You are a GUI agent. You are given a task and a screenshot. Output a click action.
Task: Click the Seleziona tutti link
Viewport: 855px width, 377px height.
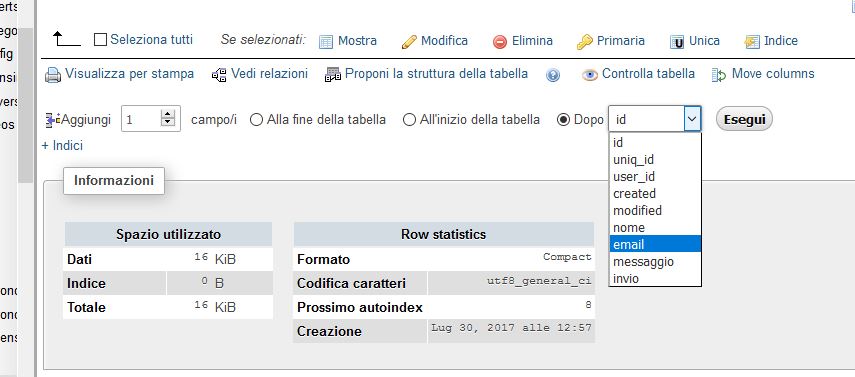[x=152, y=40]
